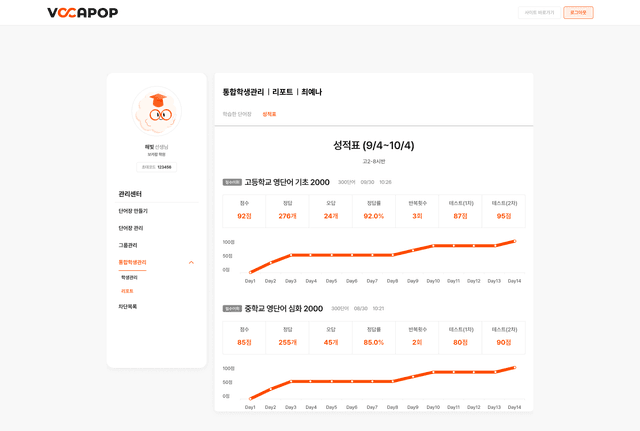
Task: Click the 2회 repeat count cell
Action: [x=417, y=338]
